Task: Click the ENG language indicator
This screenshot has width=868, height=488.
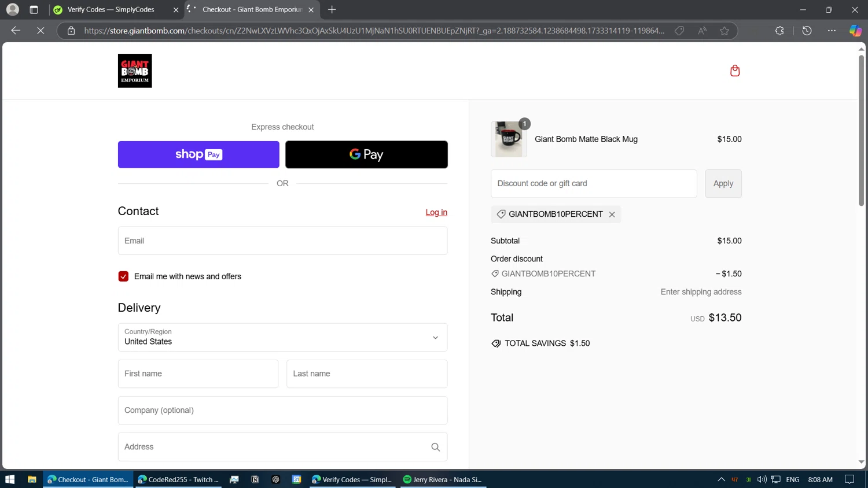Action: pyautogui.click(x=793, y=479)
